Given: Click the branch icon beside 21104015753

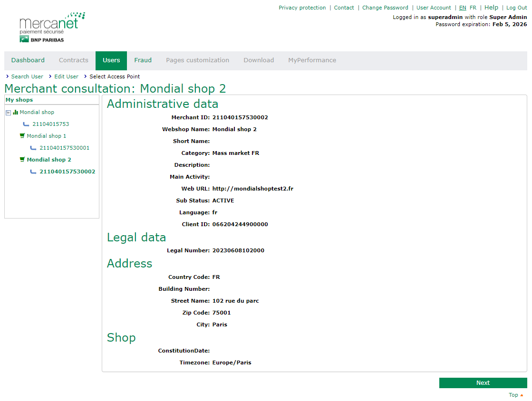Looking at the screenshot, I should 27,124.
